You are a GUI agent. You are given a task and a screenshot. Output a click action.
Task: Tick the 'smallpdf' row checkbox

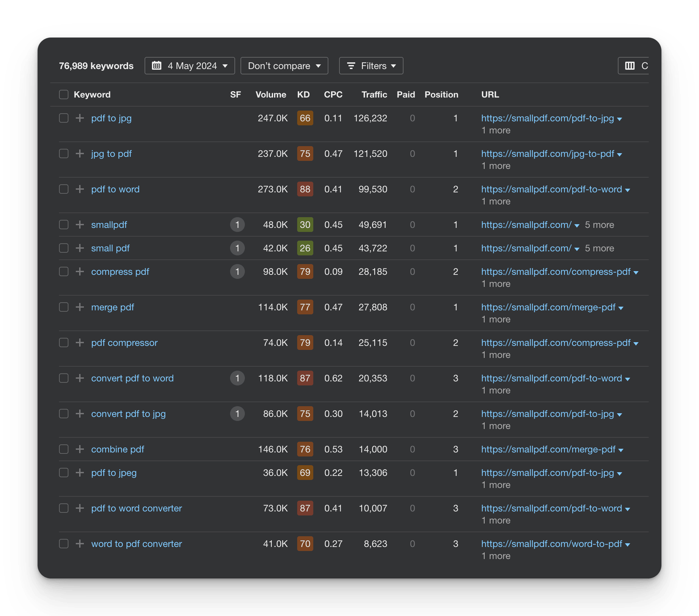tap(64, 225)
